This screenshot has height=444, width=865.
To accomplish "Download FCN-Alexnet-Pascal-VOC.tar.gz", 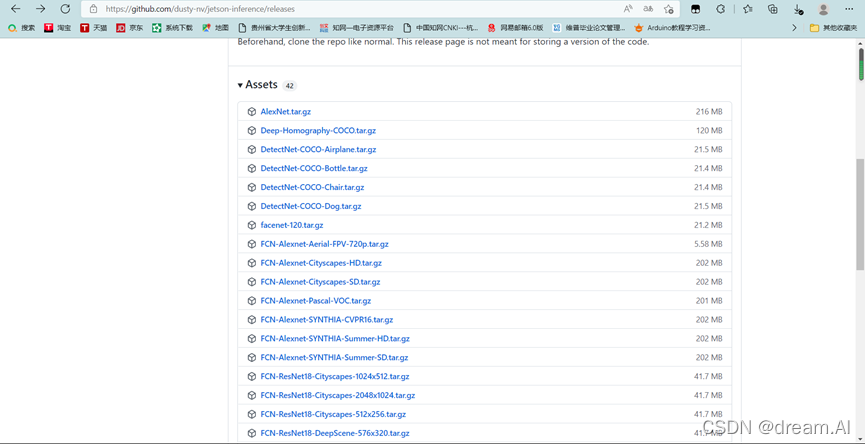I will pyautogui.click(x=316, y=301).
